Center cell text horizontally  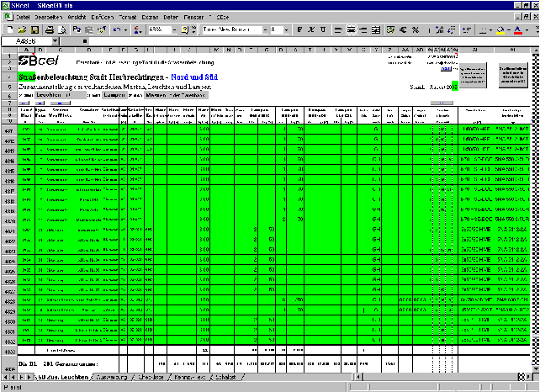coord(351,30)
